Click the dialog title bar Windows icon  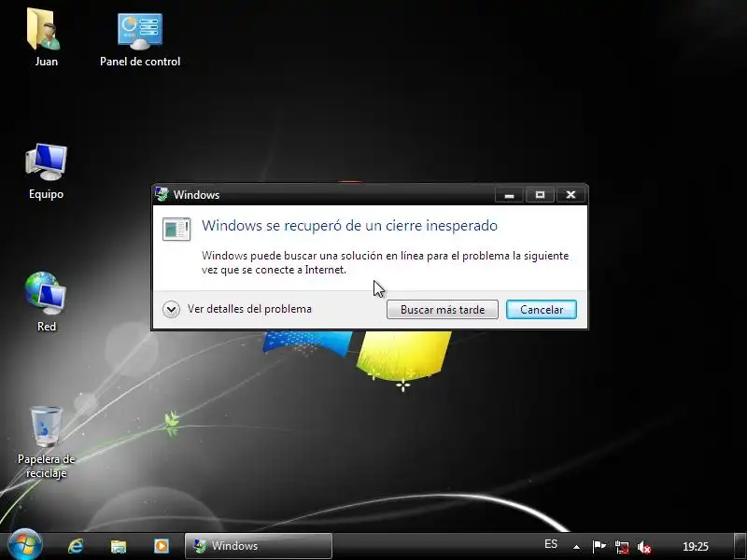(x=162, y=194)
